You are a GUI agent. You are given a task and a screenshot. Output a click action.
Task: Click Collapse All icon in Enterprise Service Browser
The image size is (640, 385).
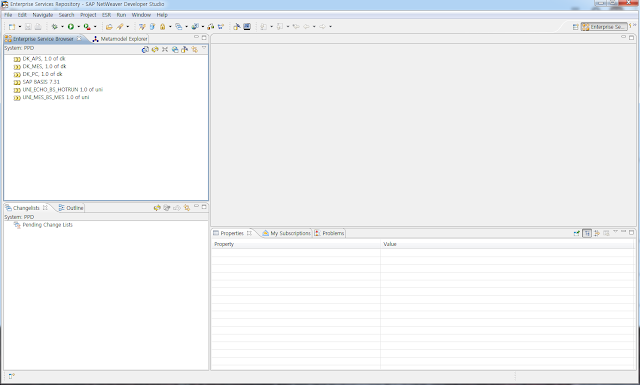click(165, 49)
